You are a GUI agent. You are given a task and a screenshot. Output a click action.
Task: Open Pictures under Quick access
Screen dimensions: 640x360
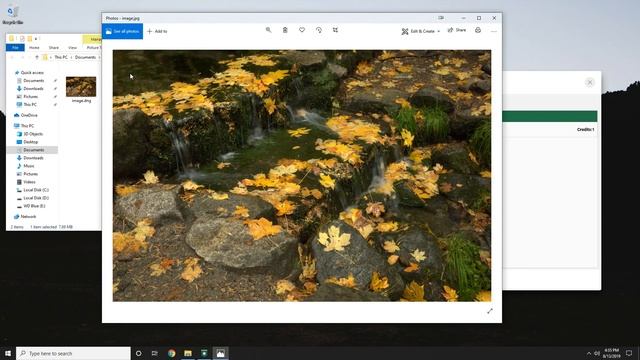[31, 97]
